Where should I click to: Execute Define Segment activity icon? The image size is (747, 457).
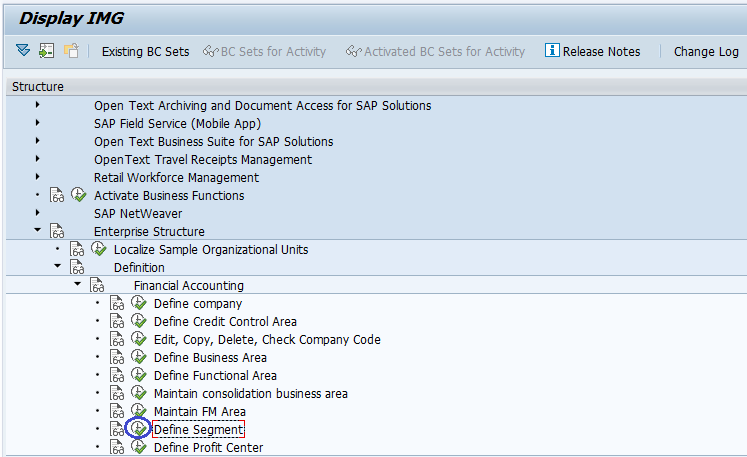(139, 427)
